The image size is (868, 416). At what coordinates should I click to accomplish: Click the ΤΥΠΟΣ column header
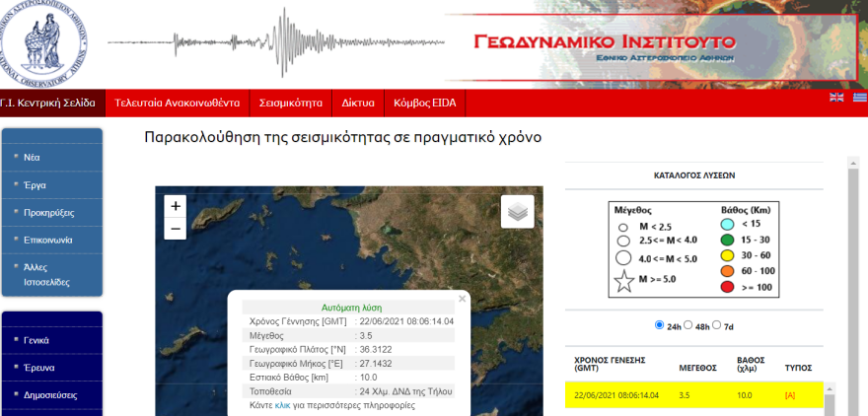798,368
